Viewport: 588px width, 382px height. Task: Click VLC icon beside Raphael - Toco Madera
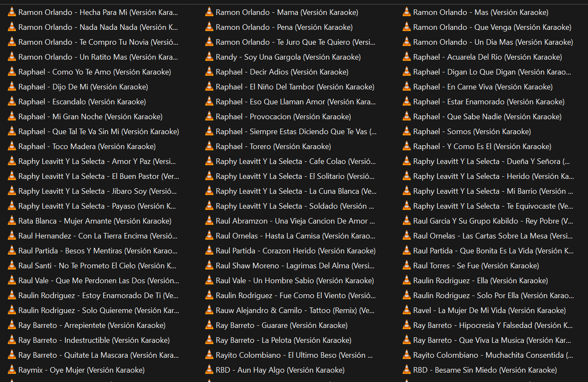(12, 146)
